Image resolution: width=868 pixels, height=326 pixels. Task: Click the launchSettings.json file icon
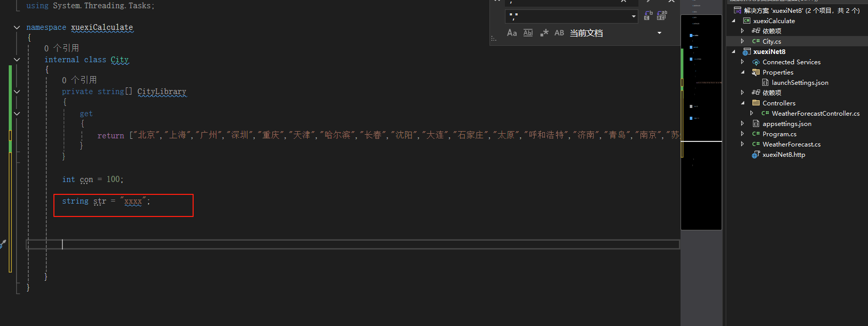(x=765, y=82)
